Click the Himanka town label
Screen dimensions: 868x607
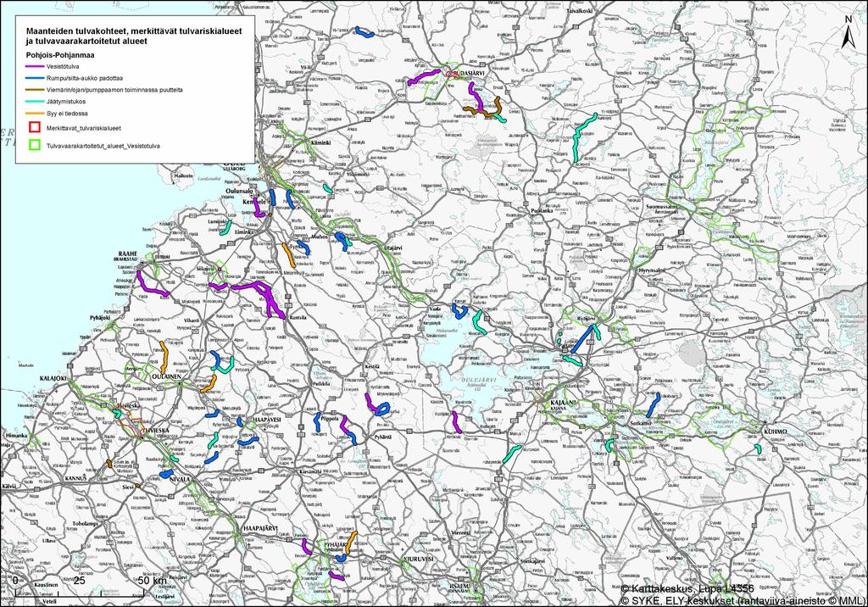pyautogui.click(x=16, y=436)
